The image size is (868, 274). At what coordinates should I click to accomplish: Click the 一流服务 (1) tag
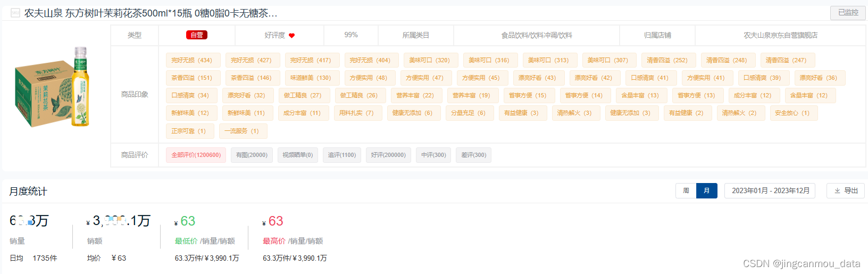[243, 131]
